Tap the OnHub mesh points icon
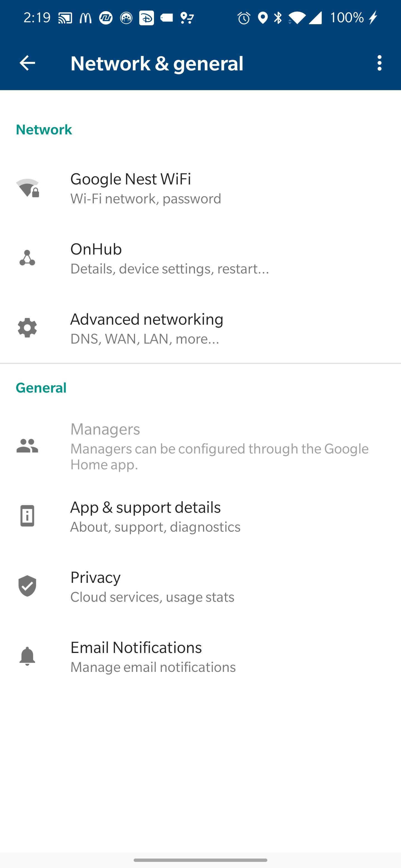Image resolution: width=401 pixels, height=868 pixels. 27,258
